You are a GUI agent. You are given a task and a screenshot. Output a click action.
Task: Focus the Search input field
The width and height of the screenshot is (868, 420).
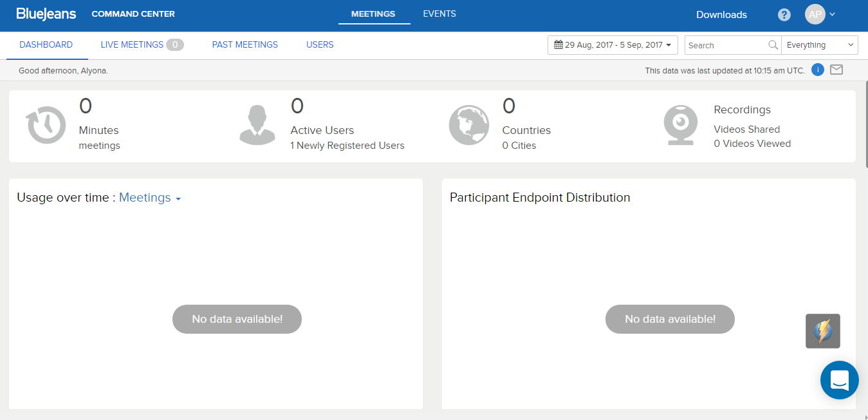point(726,45)
